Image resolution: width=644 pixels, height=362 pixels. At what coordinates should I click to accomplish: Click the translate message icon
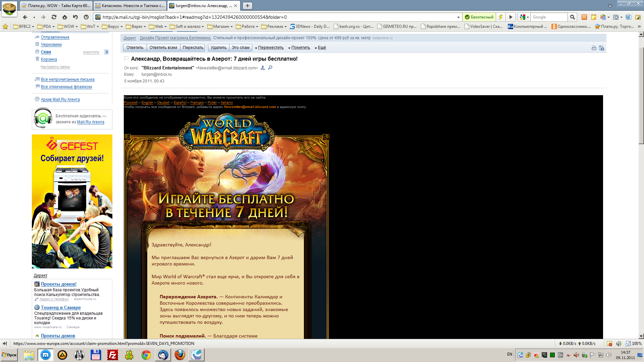tap(601, 48)
